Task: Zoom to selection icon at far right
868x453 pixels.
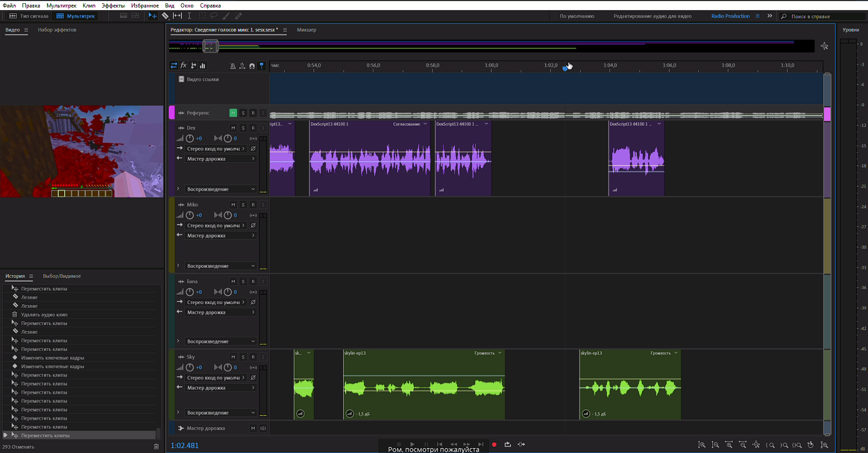Action: point(825,445)
